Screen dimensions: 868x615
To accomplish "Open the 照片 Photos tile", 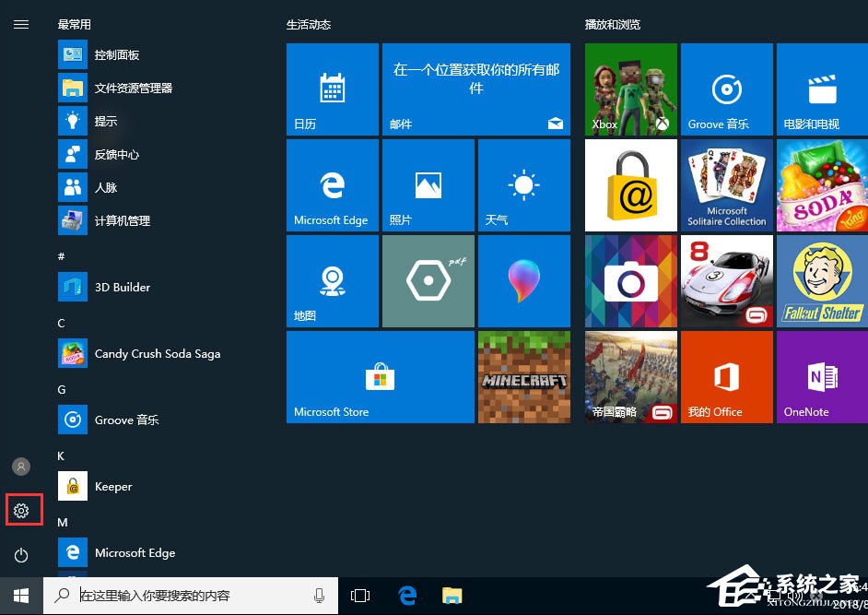I will (x=428, y=184).
